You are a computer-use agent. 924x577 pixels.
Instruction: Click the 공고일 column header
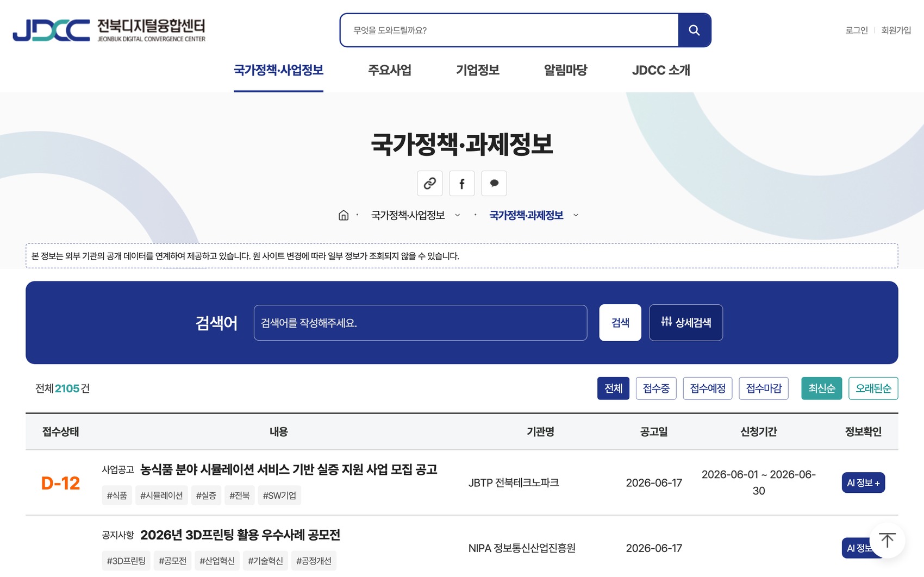point(654,431)
